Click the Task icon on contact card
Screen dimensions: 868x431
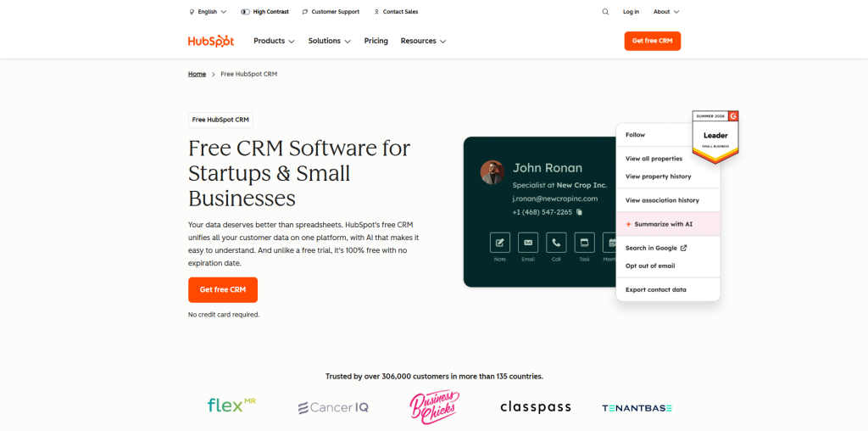pyautogui.click(x=585, y=243)
